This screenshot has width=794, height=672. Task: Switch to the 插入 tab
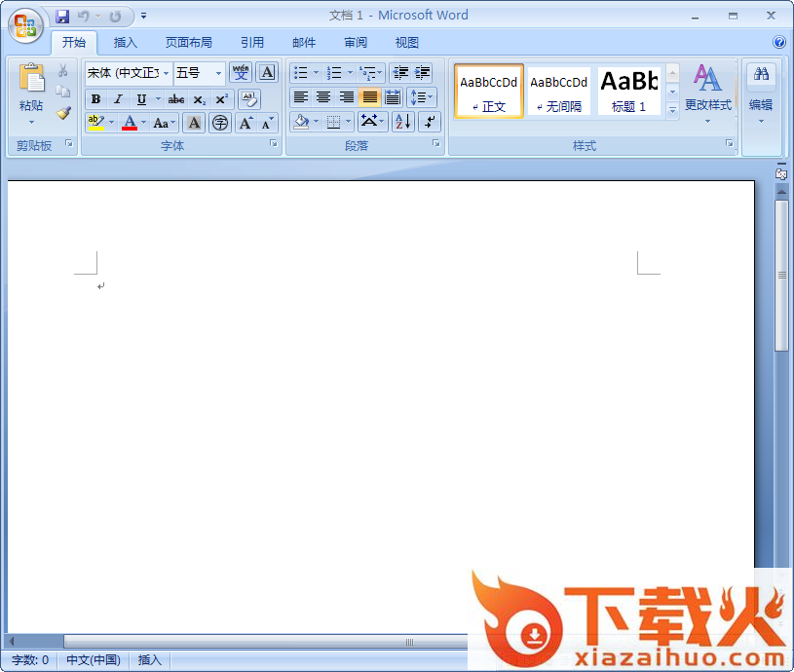coord(126,43)
